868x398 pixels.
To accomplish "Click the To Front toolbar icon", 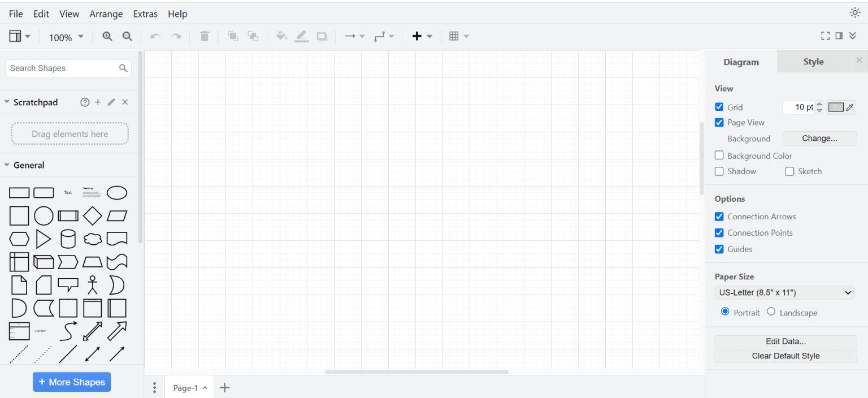I will 232,36.
